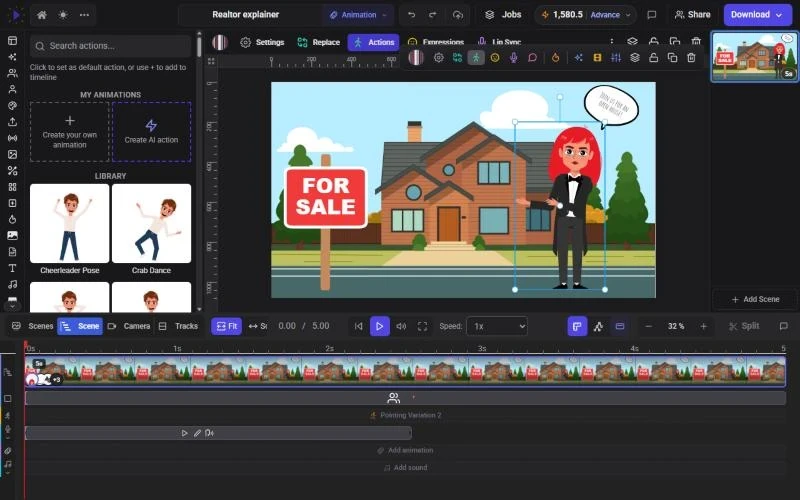
Task: Click the pencil edit icon on the voice clip
Action: [x=197, y=433]
